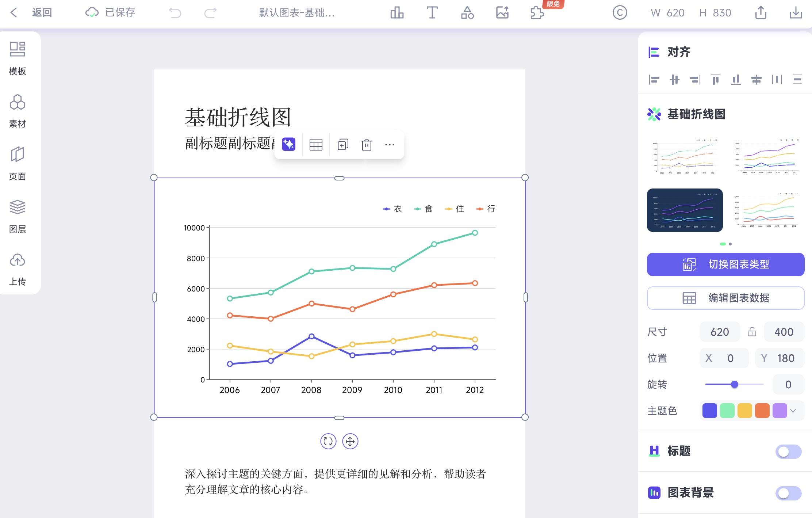Align horizontal center icon

tap(675, 79)
